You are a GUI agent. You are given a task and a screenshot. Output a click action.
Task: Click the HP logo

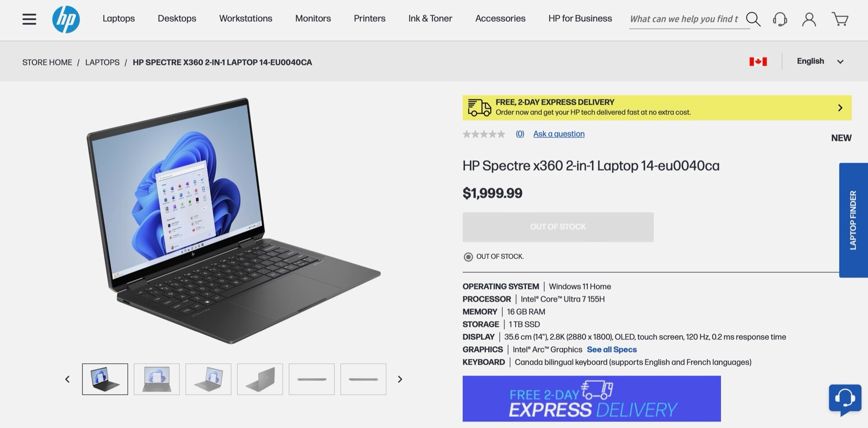pos(66,19)
